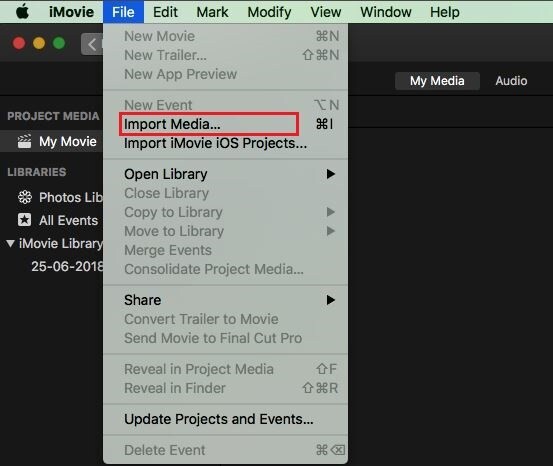This screenshot has width=553, height=466.
Task: Click the My Movie clapperboard icon
Action: [x=24, y=141]
